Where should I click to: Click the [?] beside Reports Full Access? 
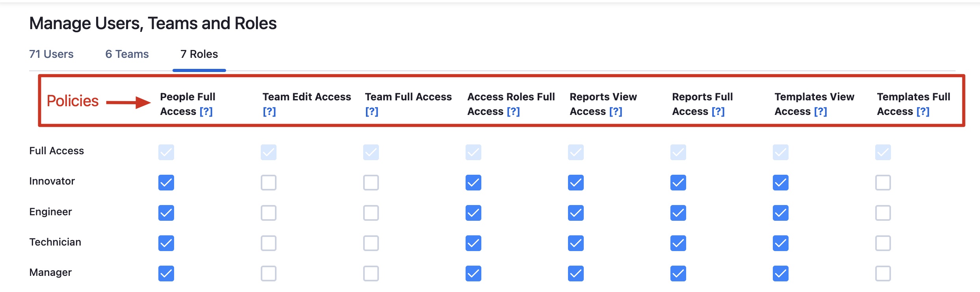pos(718,112)
